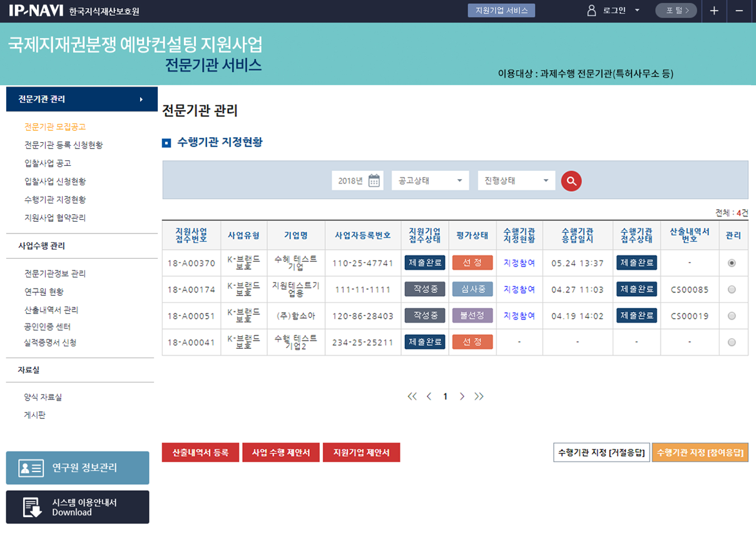Viewport: 756px width, 536px height.
Task: Click the 시스템 이용안내서 Download banner
Action: pyautogui.click(x=78, y=507)
